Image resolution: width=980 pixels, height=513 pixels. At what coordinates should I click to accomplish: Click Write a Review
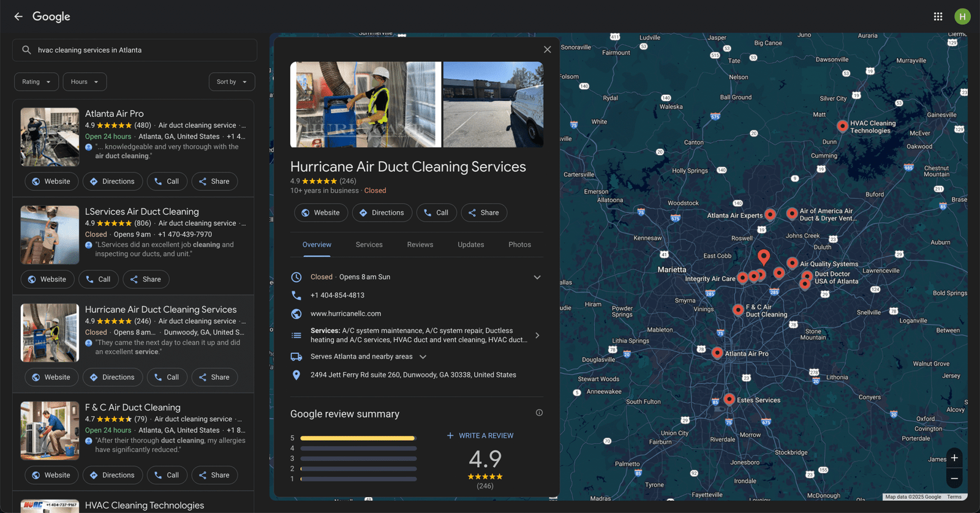480,436
